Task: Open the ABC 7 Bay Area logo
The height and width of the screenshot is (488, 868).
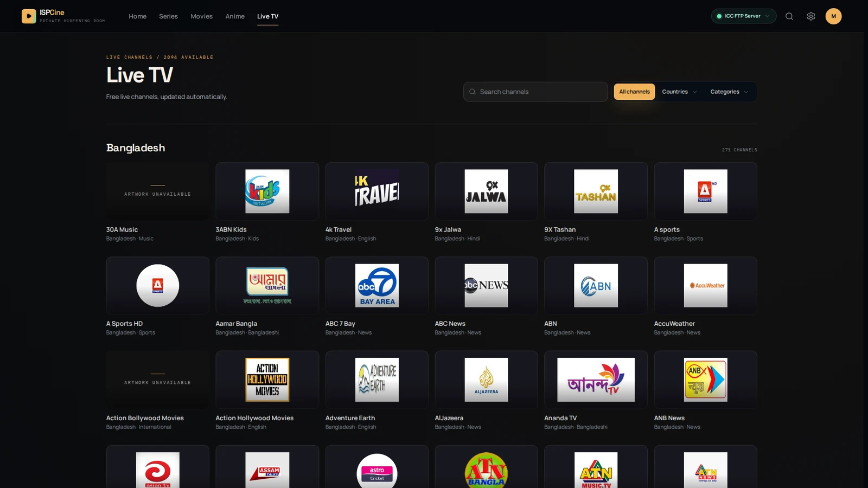Action: point(377,286)
